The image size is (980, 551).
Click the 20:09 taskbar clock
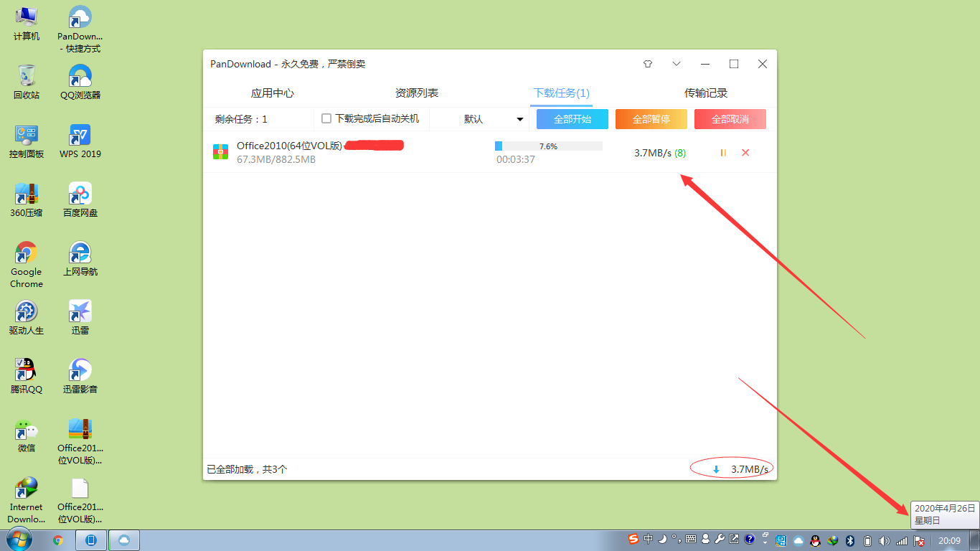pyautogui.click(x=949, y=540)
